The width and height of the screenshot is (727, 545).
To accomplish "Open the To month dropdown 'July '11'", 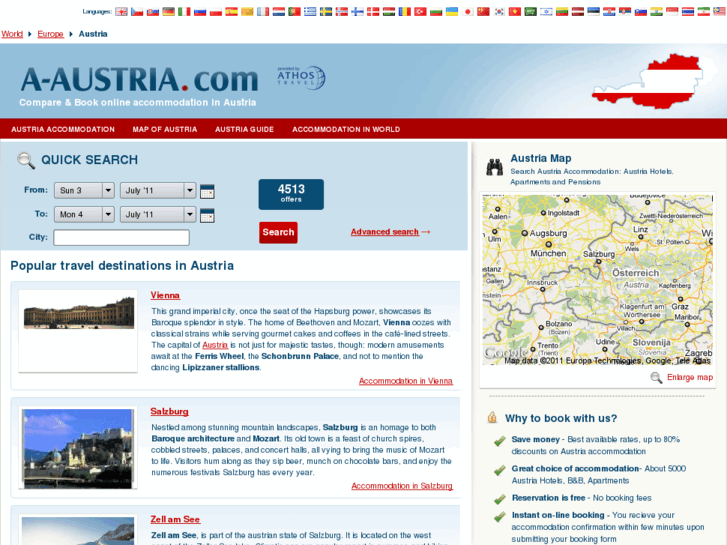I will pyautogui.click(x=158, y=214).
